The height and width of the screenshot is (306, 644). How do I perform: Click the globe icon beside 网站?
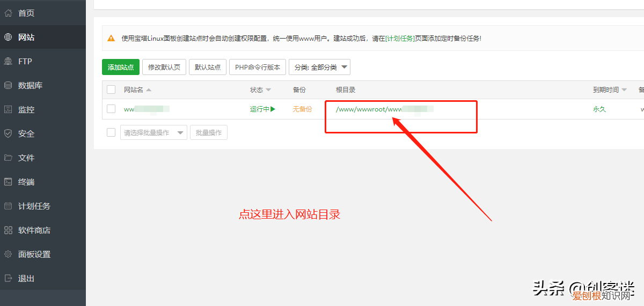pyautogui.click(x=8, y=37)
